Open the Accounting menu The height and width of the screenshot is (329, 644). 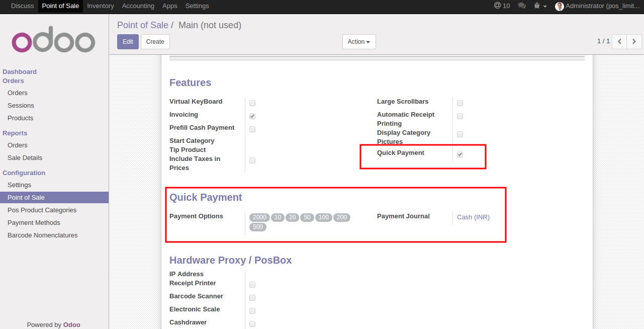[138, 6]
